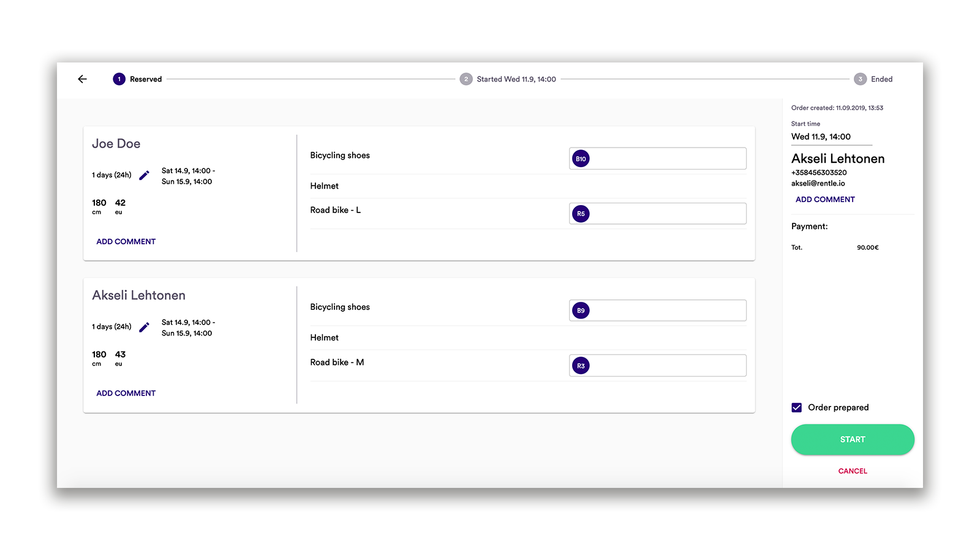Image resolution: width=980 pixels, height=551 pixels.
Task: Click Joe Doe's Bicycling shoes input field
Action: (x=668, y=159)
